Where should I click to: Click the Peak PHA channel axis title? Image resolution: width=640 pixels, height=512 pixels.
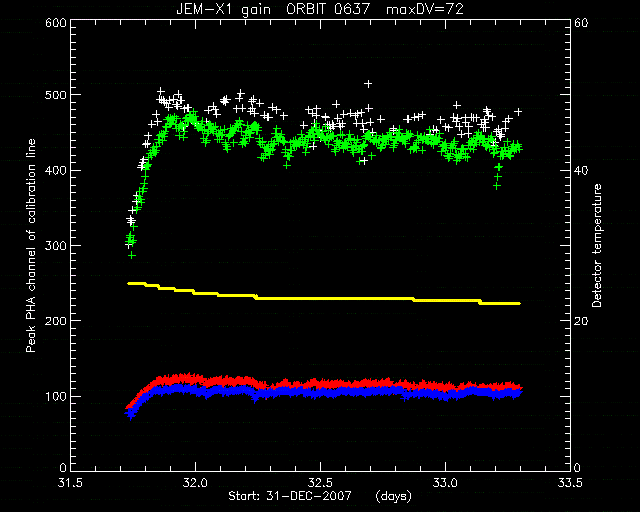(x=31, y=245)
